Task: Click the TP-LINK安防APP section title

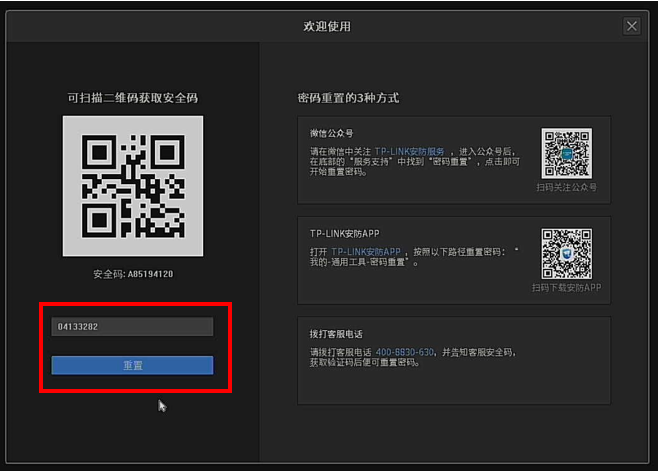Action: (345, 234)
